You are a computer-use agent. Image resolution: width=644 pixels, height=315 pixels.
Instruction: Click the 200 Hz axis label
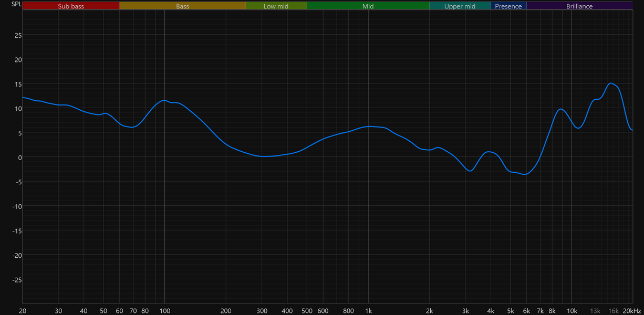tap(226, 311)
